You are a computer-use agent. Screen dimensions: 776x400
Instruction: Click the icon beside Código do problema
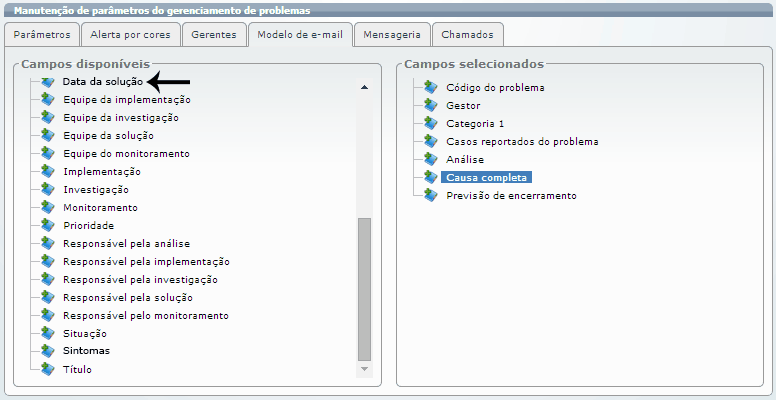[430, 87]
